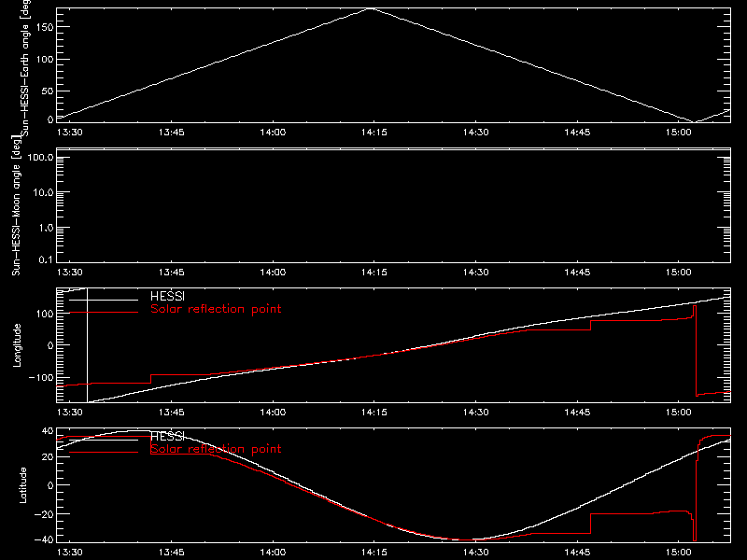Click the peak of the Earth angle curve
Viewport: 747px width, 560px height.
click(371, 8)
